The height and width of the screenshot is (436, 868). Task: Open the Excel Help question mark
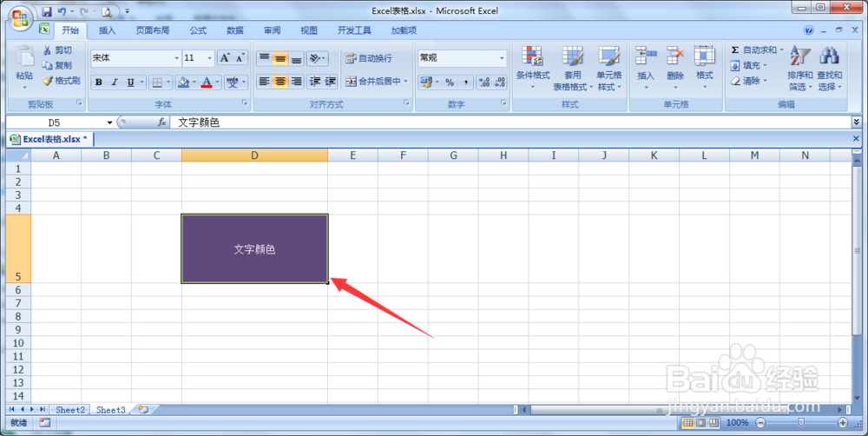coord(809,30)
